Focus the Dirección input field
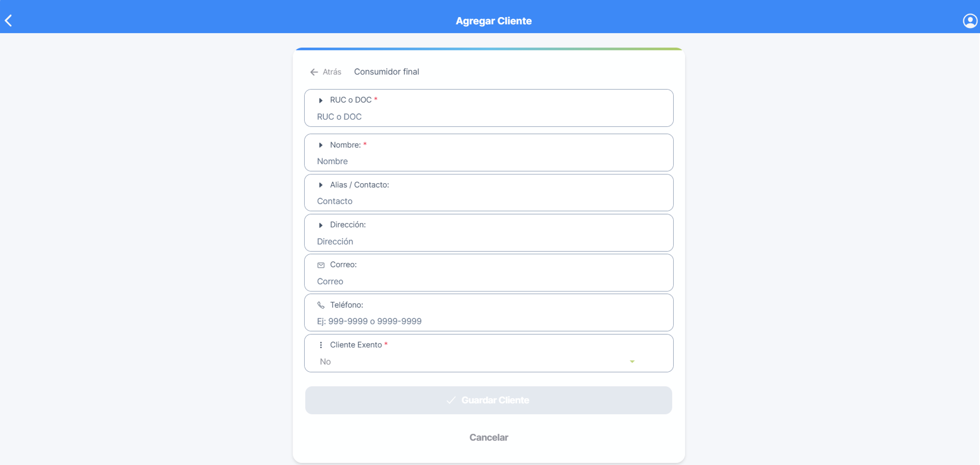The width and height of the screenshot is (980, 465). click(x=489, y=242)
